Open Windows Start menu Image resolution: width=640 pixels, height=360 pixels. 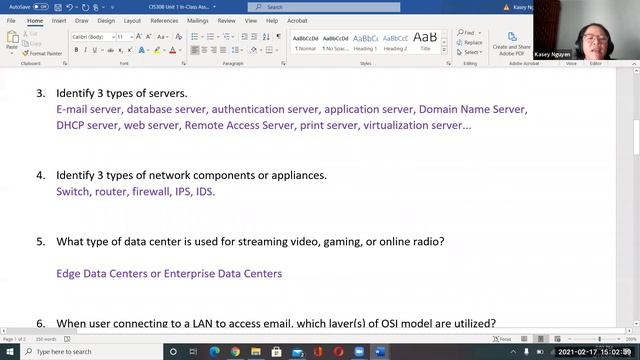pos(10,351)
